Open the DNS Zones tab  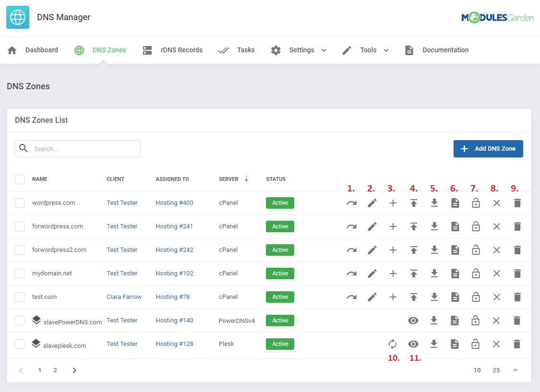100,50
